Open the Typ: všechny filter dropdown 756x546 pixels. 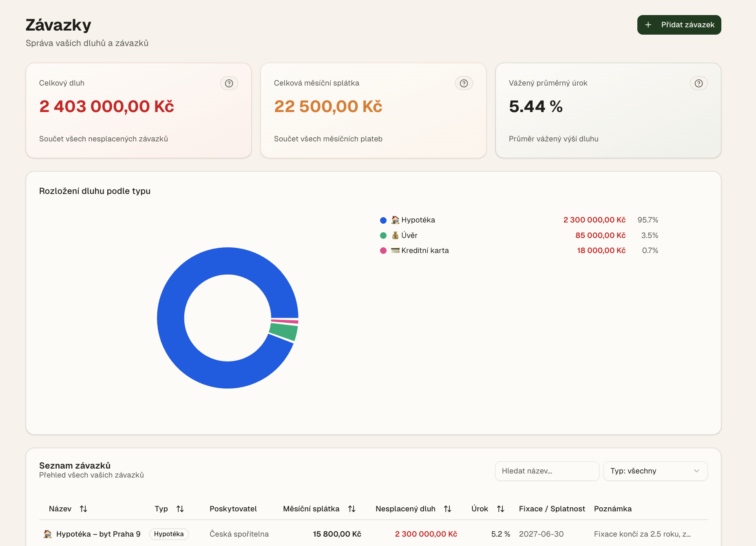click(x=655, y=471)
